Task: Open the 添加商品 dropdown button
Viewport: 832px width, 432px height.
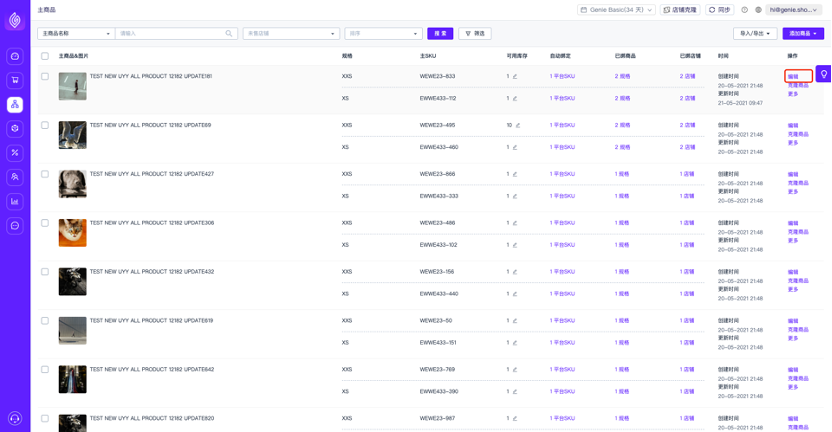Action: (803, 33)
